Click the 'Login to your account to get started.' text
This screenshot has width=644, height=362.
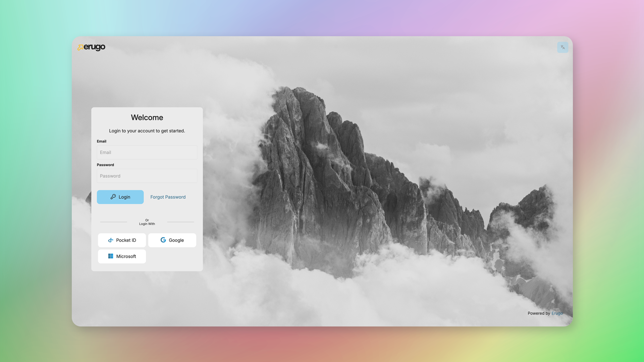pyautogui.click(x=147, y=131)
